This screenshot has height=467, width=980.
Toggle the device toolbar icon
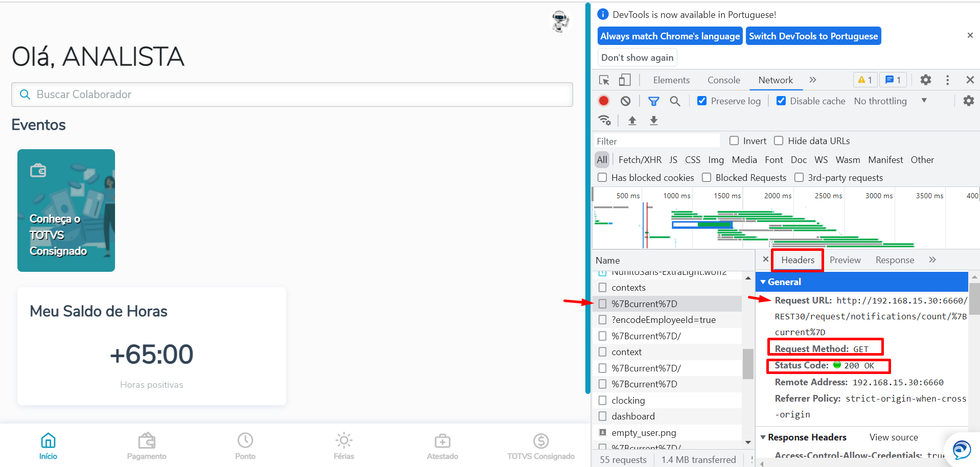tap(625, 80)
